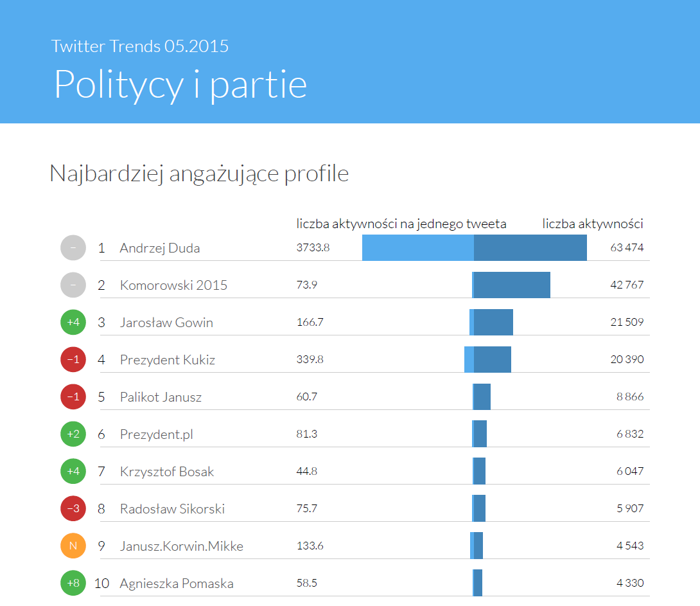Click the Twitter Trends 05.2015 title
This screenshot has height=606, width=700.
coord(140,46)
